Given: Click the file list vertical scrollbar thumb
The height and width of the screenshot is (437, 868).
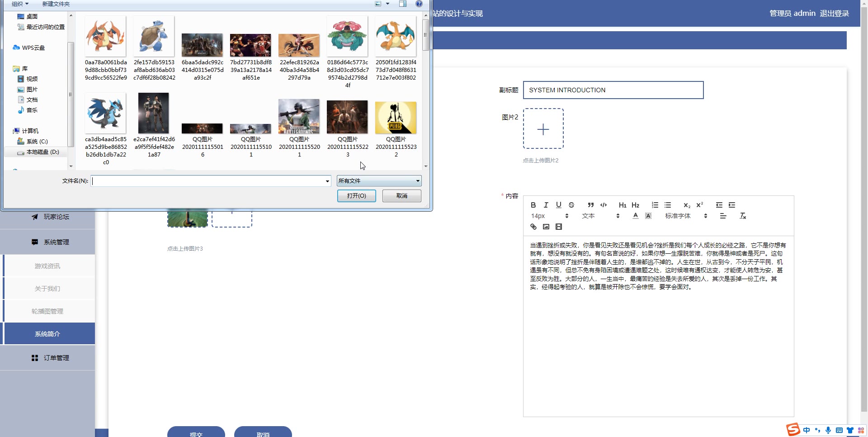Looking at the screenshot, I should [x=425, y=35].
